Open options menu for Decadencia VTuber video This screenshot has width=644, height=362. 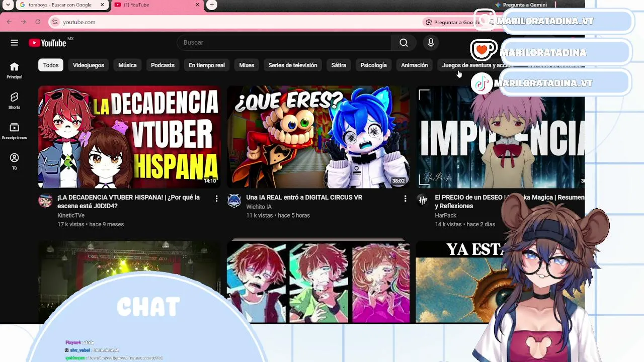217,199
